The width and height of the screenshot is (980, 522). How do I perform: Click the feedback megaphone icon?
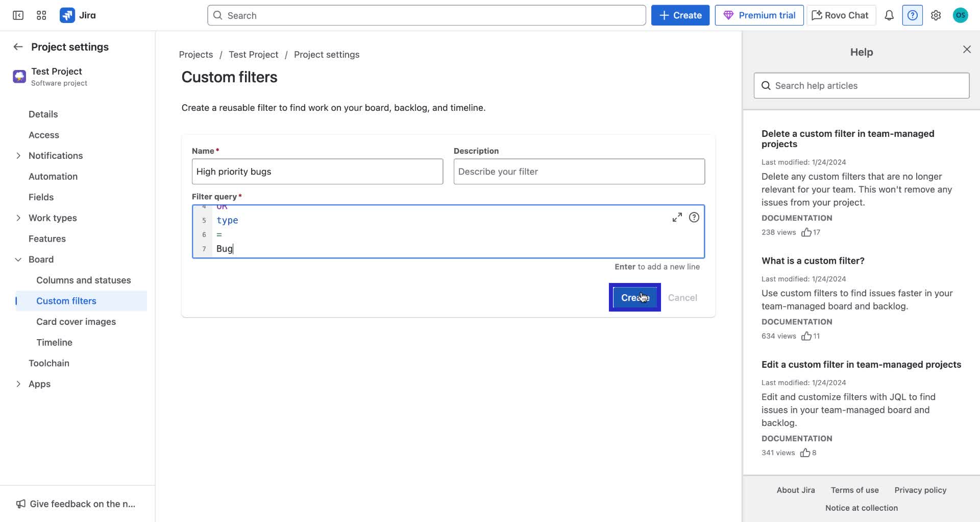(20, 504)
